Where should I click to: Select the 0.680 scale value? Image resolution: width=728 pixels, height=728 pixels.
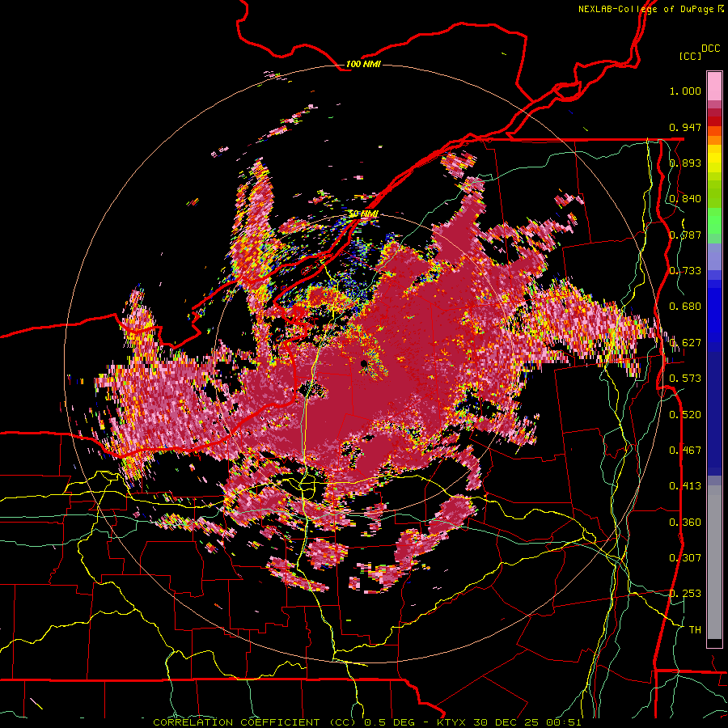(x=685, y=307)
